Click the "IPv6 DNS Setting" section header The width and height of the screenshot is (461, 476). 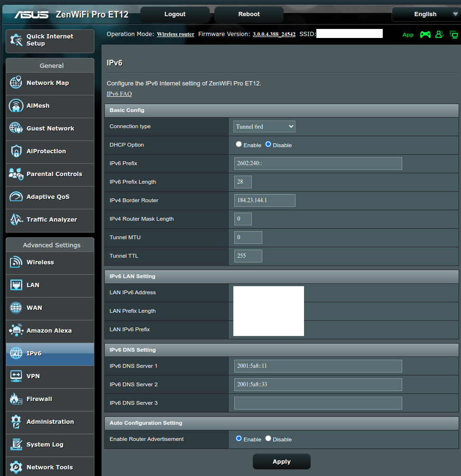pos(281,350)
